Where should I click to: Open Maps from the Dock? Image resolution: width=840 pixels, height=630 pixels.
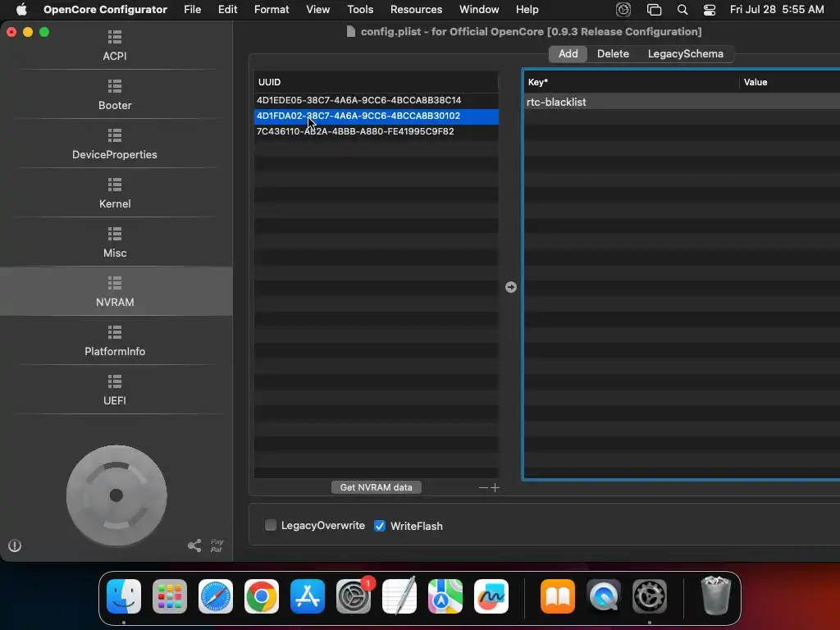[445, 596]
